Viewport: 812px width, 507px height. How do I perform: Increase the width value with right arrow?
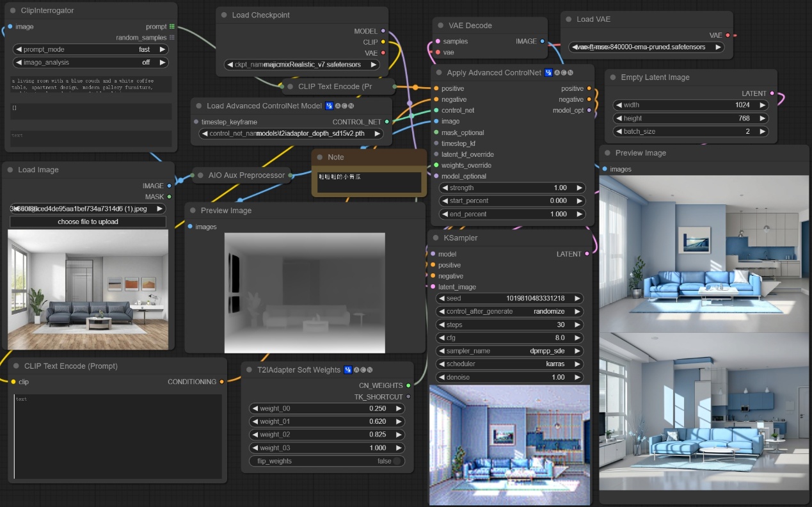[761, 105]
